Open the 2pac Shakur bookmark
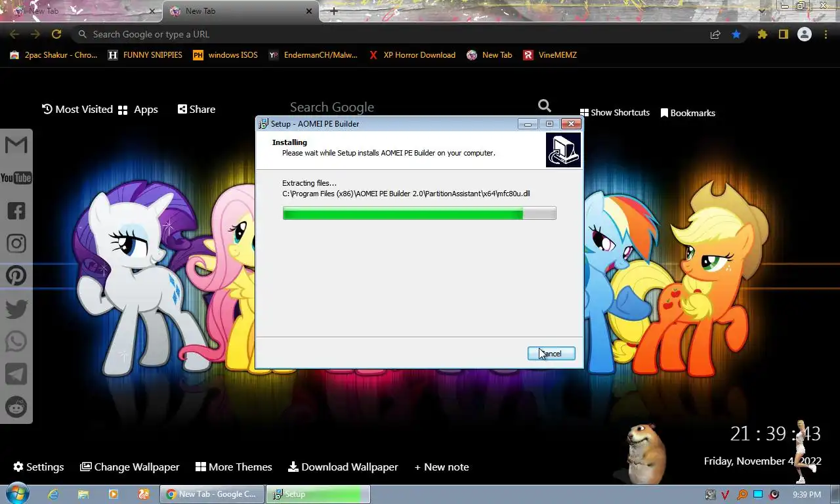The image size is (840, 504). pyautogui.click(x=54, y=55)
